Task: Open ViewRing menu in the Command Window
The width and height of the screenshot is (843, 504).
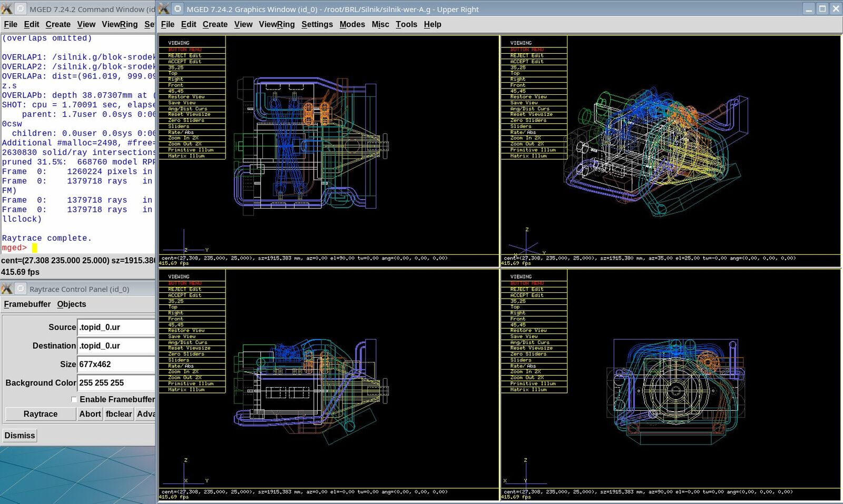Action: point(120,24)
